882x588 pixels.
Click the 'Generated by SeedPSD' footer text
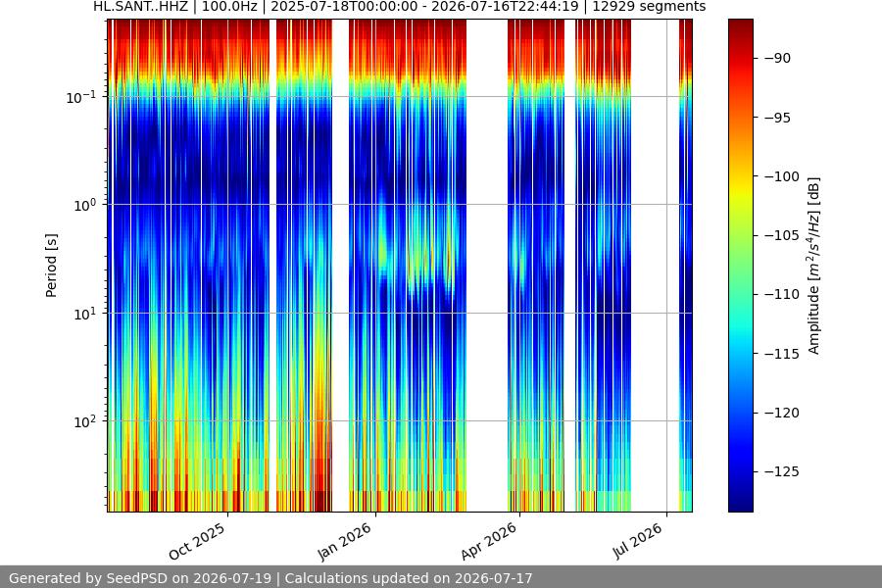tap(270, 578)
